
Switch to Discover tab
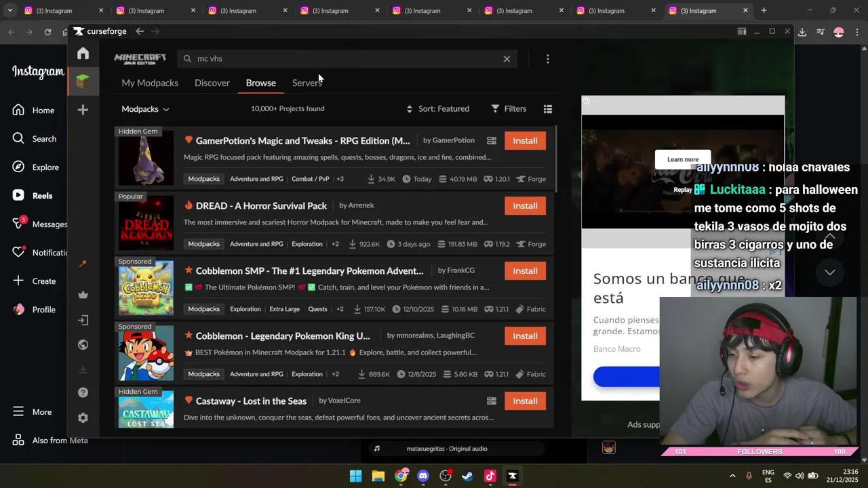(212, 83)
